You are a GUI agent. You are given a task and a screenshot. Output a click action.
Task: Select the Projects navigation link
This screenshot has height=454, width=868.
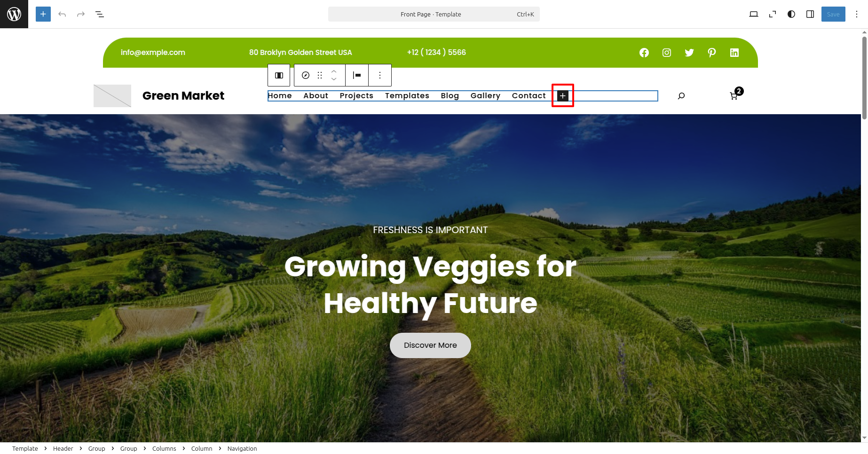[x=356, y=96]
